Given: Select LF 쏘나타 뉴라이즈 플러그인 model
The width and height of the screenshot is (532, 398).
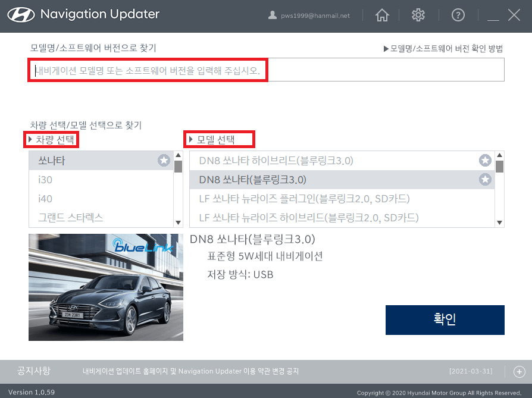Looking at the screenshot, I should [342, 199].
